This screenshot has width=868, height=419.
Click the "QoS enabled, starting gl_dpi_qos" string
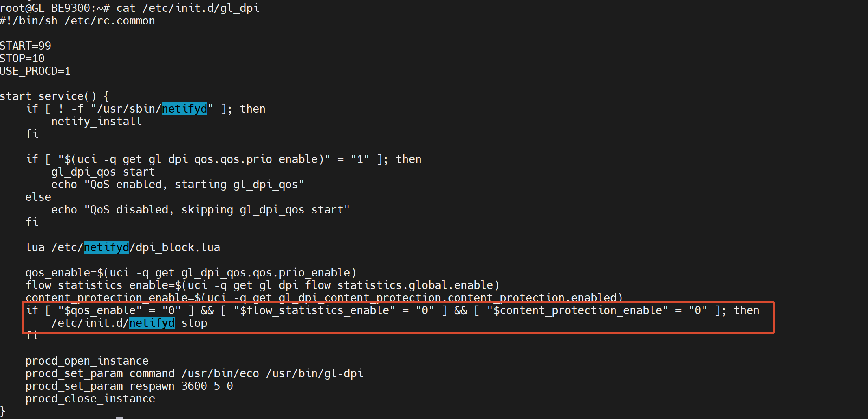click(194, 185)
